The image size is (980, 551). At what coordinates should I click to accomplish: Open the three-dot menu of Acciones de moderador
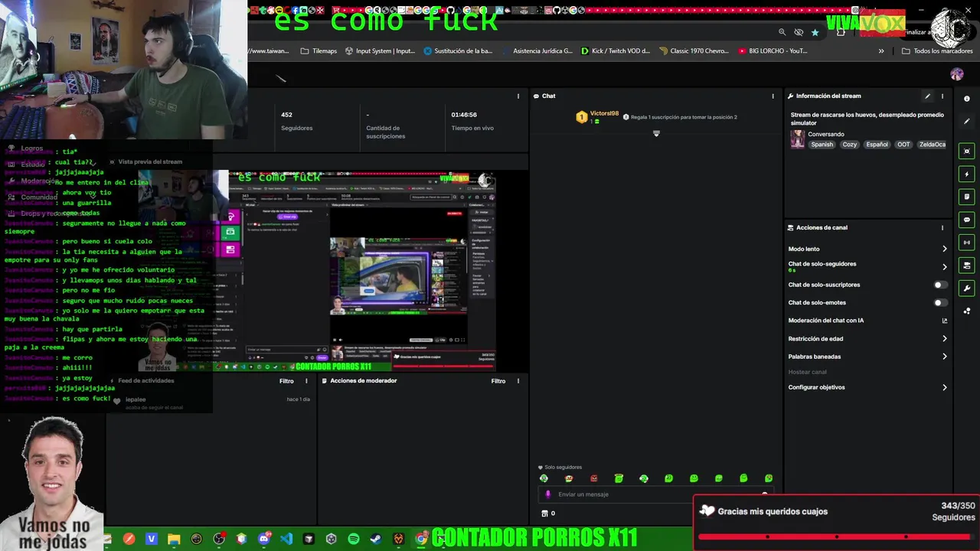(518, 381)
